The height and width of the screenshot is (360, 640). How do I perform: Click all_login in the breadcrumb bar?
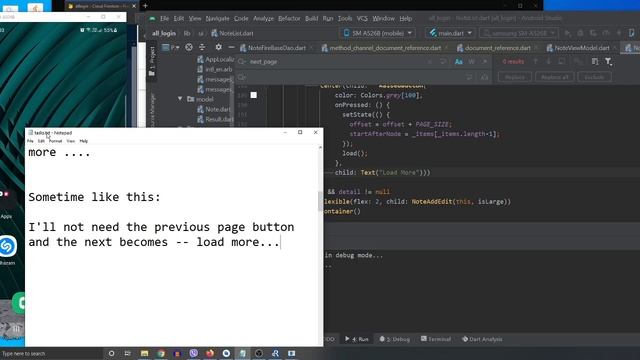164,33
